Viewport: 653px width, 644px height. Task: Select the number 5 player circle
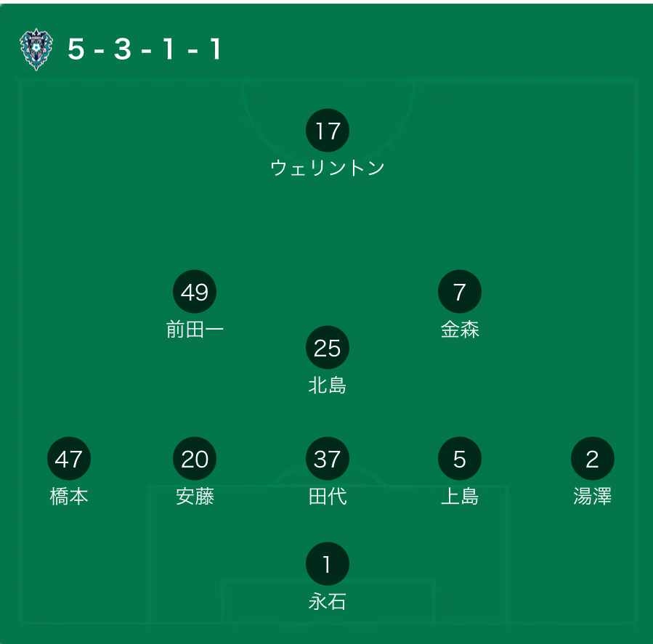tap(460, 459)
